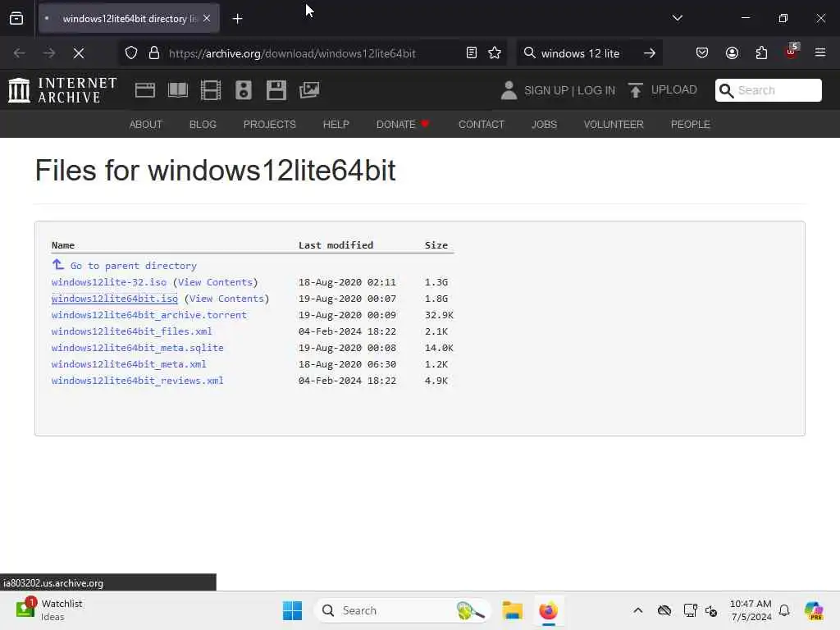Go back to the previous page
This screenshot has height=630, width=840.
coord(20,53)
